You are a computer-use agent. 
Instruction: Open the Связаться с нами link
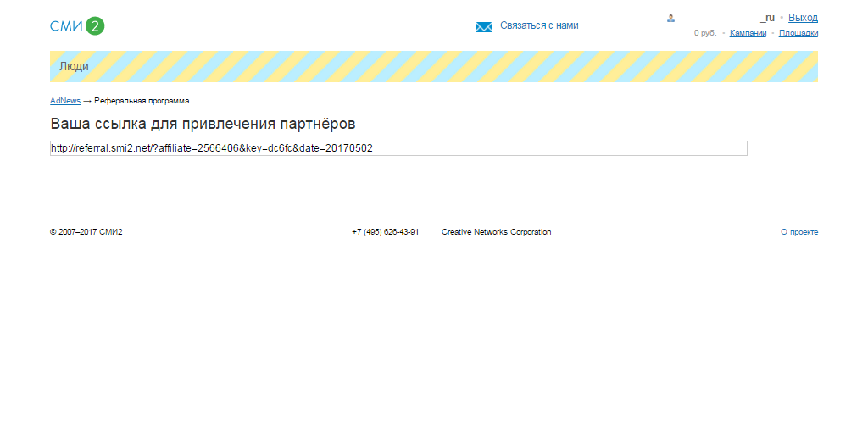click(x=539, y=25)
